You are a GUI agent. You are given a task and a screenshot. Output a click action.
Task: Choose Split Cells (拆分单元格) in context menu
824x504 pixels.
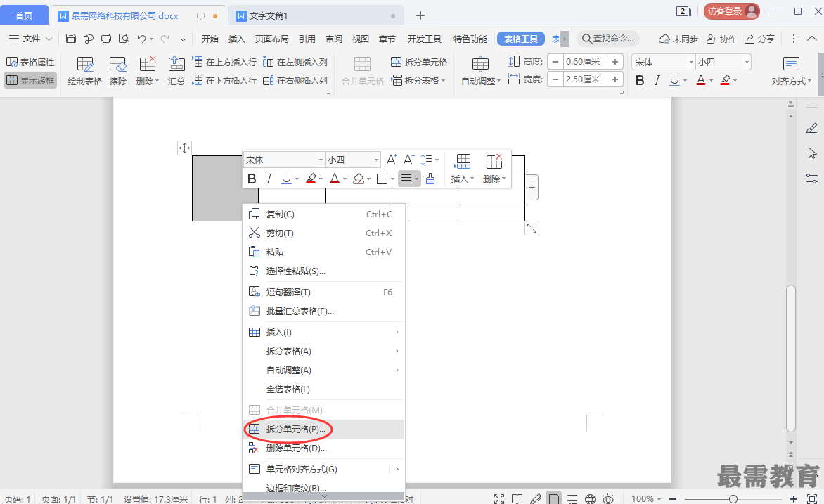pos(323,429)
